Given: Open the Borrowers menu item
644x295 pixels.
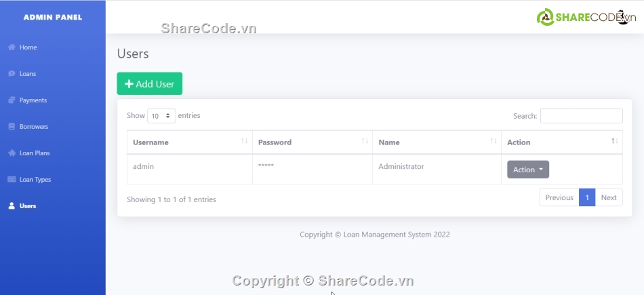Looking at the screenshot, I should (x=33, y=127).
